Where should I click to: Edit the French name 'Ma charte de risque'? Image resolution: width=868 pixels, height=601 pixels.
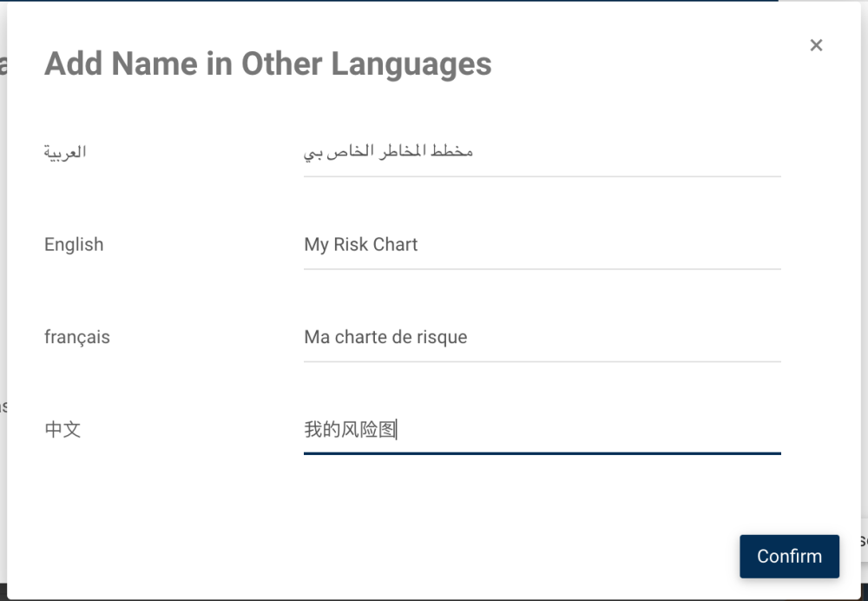click(542, 337)
